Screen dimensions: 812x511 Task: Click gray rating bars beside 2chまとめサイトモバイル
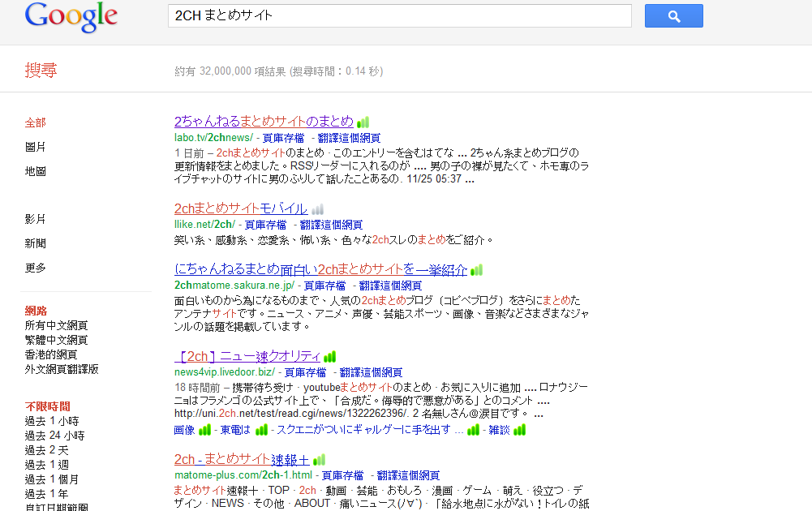coord(317,209)
